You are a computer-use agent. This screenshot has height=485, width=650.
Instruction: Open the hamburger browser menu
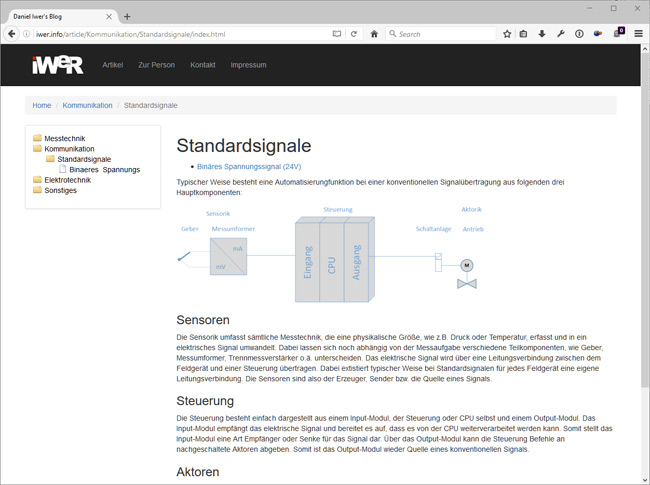click(x=638, y=34)
